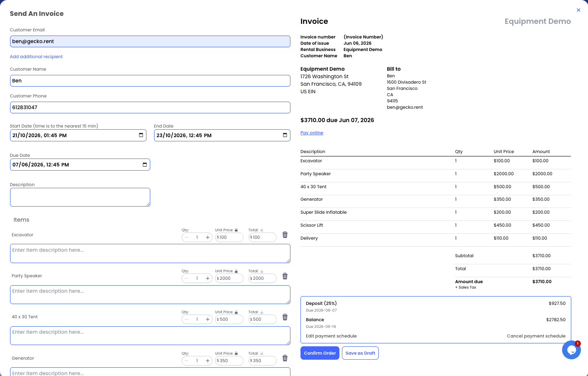Viewport: 588px width, 376px height.
Task: Decrease Party Speaker quantity with minus button
Action: [187, 278]
